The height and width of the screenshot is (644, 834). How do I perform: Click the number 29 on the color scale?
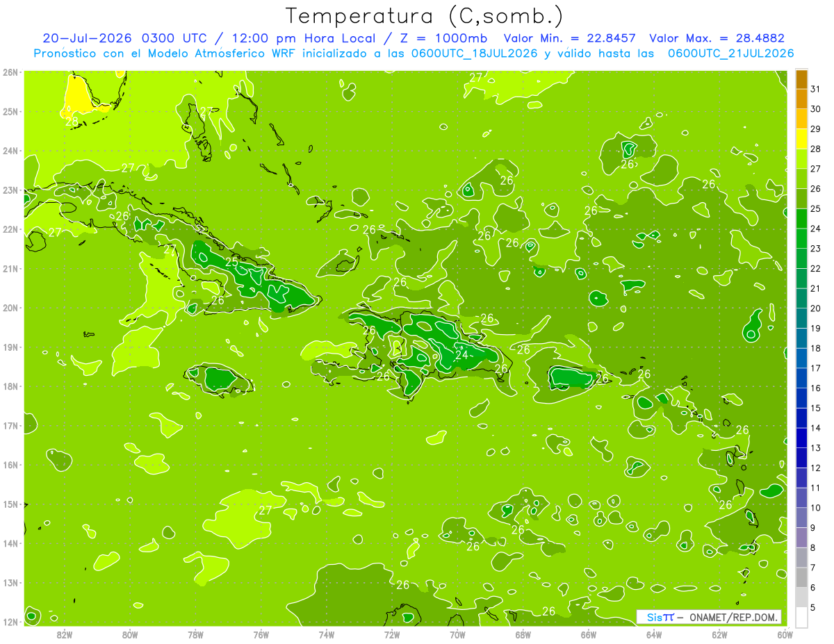click(x=815, y=129)
